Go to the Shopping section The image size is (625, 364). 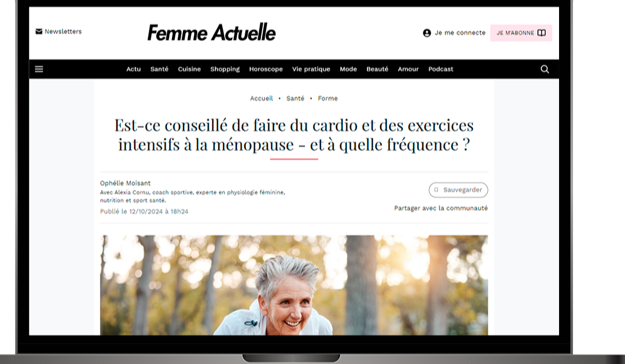point(225,69)
